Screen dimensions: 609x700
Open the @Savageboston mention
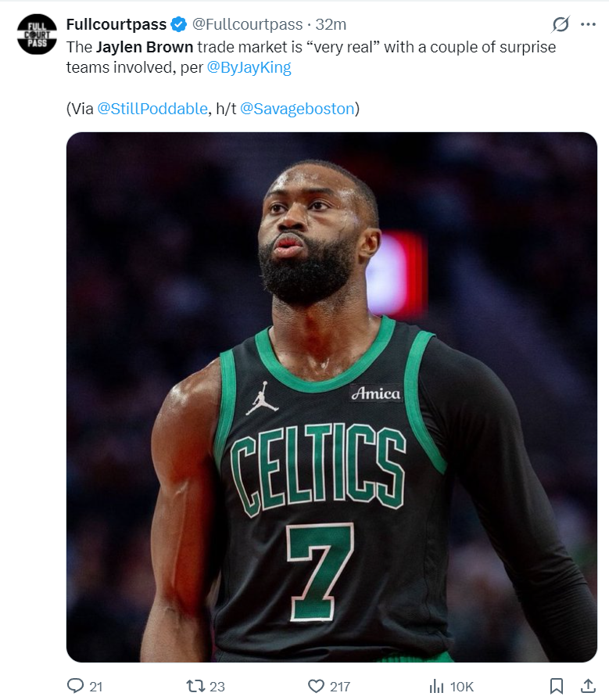tap(297, 109)
